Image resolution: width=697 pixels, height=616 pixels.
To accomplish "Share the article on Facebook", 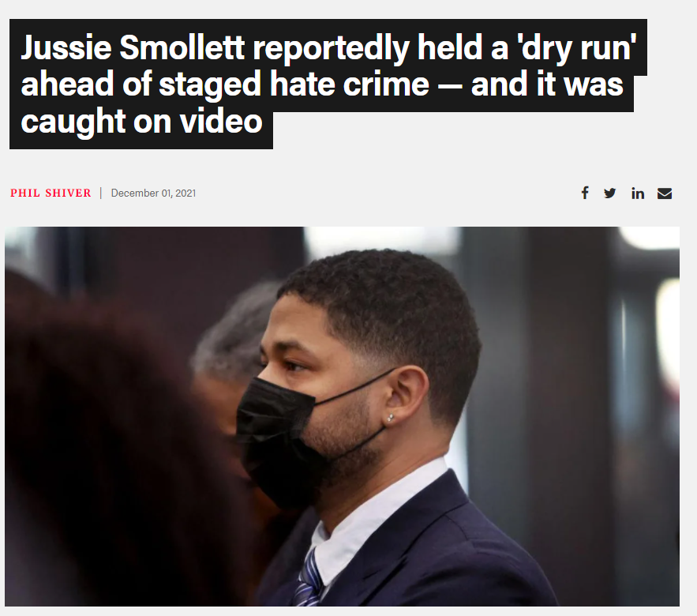I will point(585,193).
